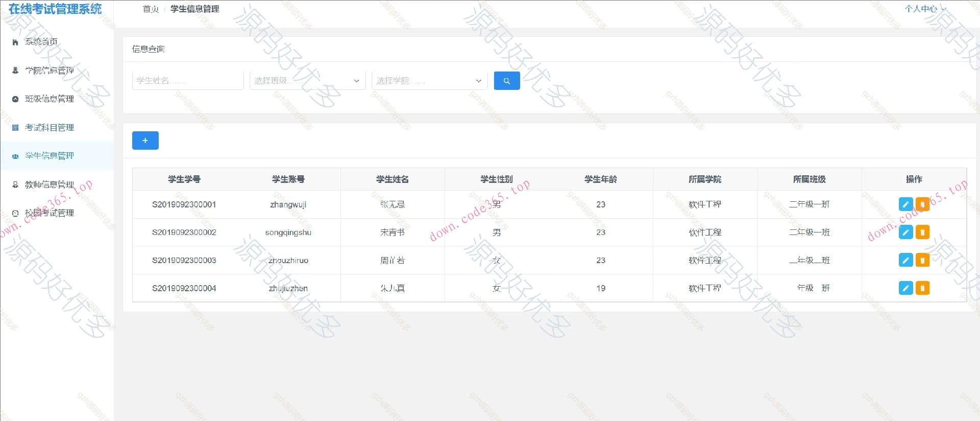Delete student zhujiuzhen with the trash icon
This screenshot has width=980, height=421.
pos(922,288)
